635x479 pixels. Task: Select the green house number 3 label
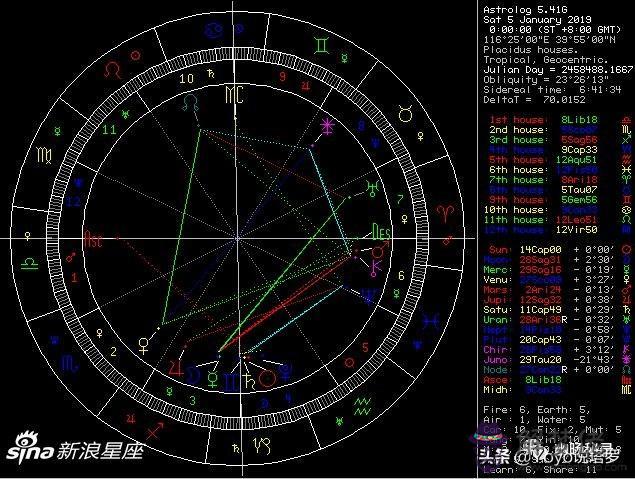192,401
